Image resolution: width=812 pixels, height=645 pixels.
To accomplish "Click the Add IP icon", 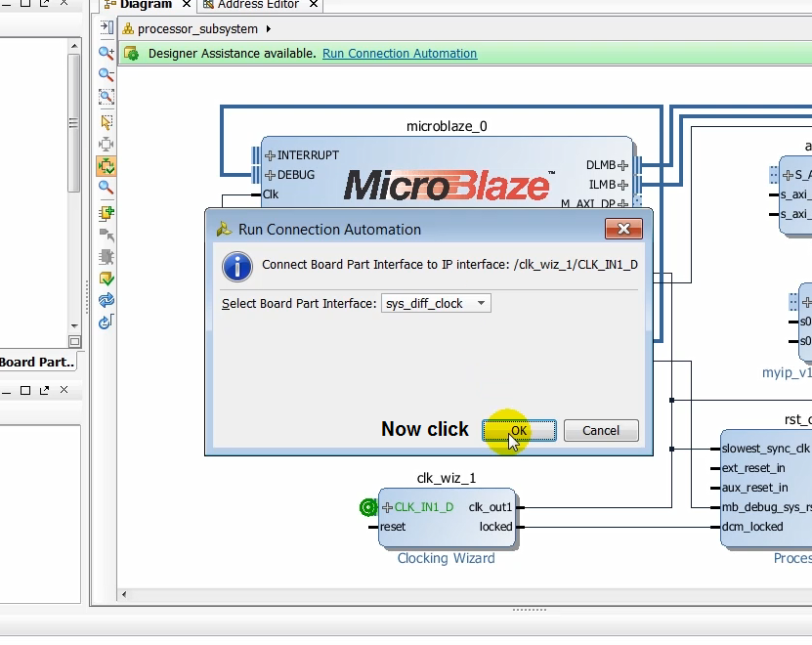I will 106,212.
